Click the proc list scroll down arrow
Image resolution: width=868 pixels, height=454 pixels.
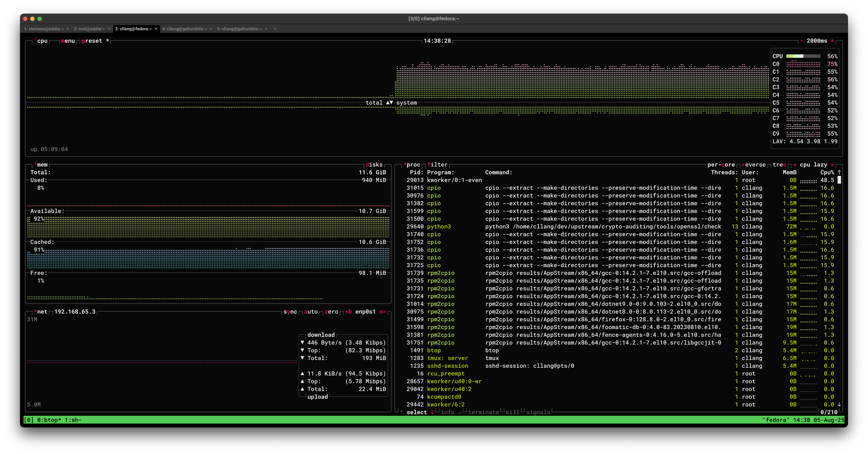click(839, 405)
